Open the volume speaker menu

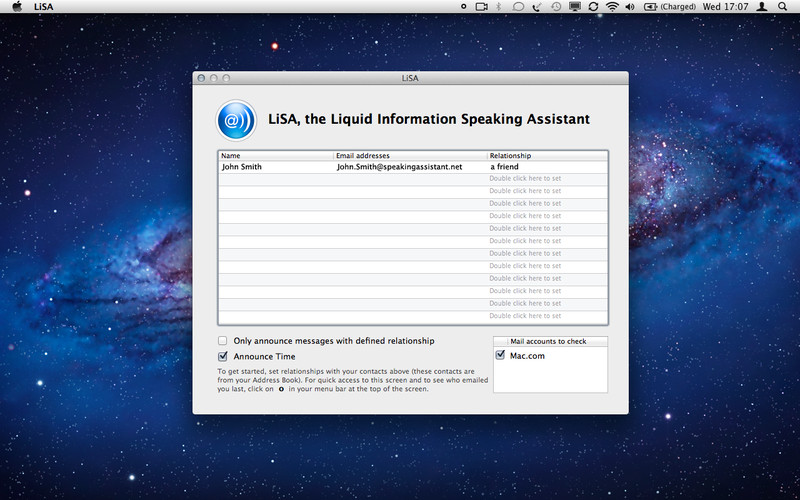coord(630,7)
